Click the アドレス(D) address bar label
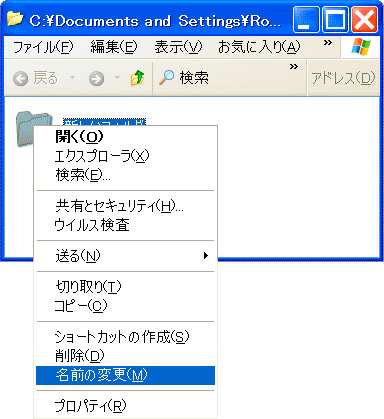The image size is (384, 419). (x=343, y=78)
